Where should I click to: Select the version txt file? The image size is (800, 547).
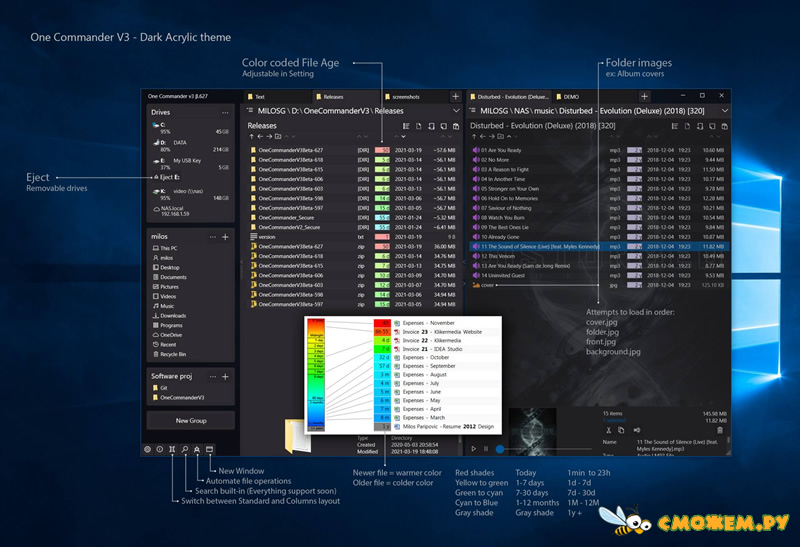(x=353, y=237)
